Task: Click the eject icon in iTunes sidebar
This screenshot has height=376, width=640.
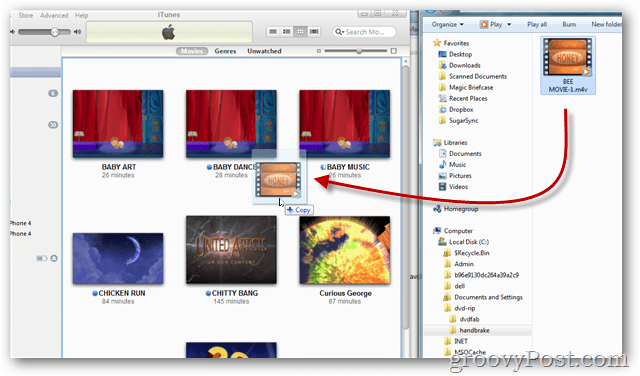Action: click(54, 258)
